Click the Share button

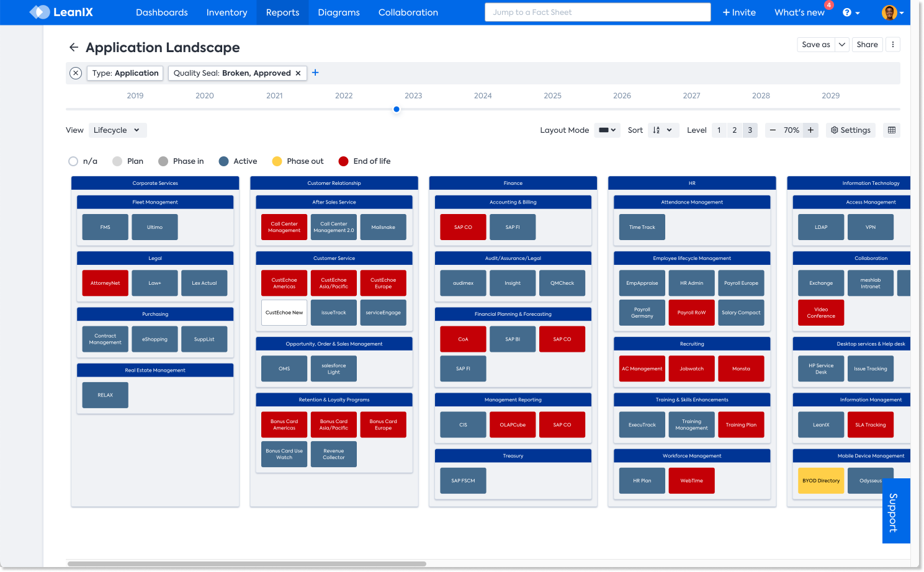(x=867, y=45)
